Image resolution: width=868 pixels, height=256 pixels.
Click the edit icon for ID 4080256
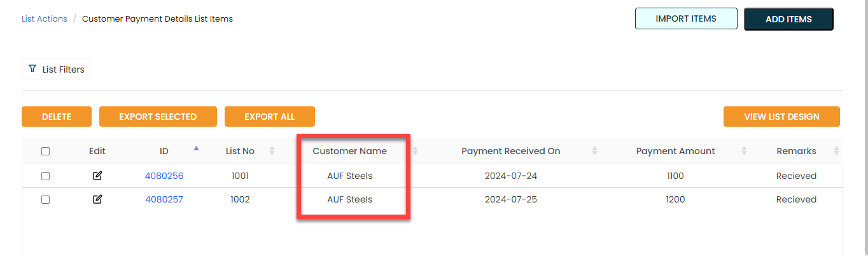97,176
